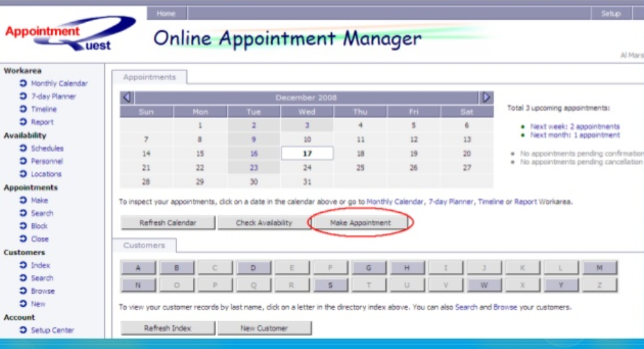Select December 17 in the calendar

point(307,153)
